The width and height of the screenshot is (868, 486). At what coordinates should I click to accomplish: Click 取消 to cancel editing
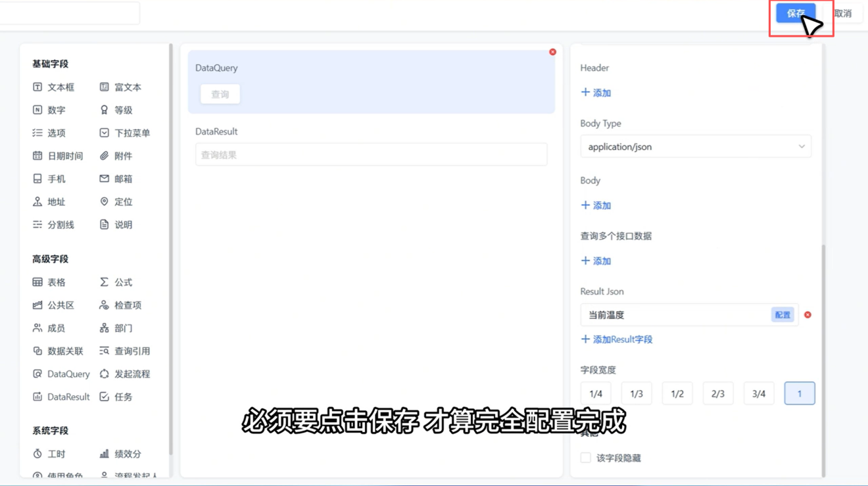click(x=843, y=13)
